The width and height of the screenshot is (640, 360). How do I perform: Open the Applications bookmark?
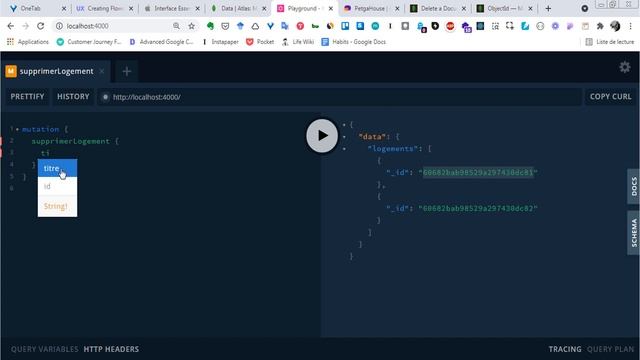[28, 42]
